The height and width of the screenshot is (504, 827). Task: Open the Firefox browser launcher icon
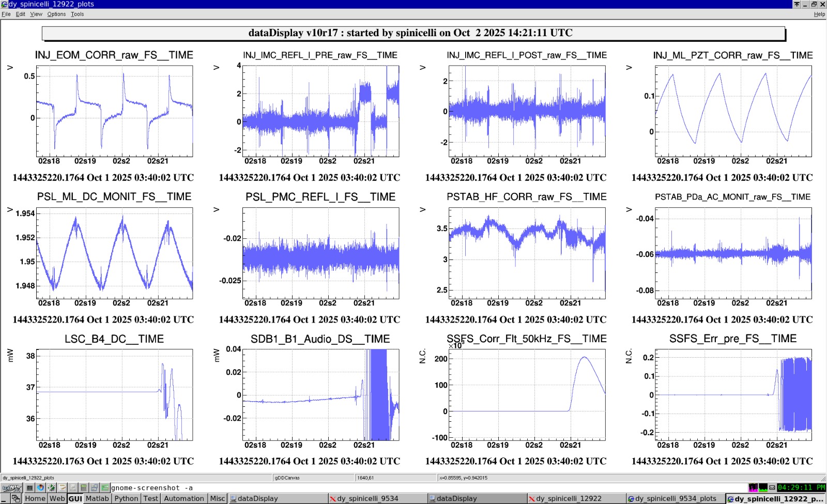click(40, 487)
